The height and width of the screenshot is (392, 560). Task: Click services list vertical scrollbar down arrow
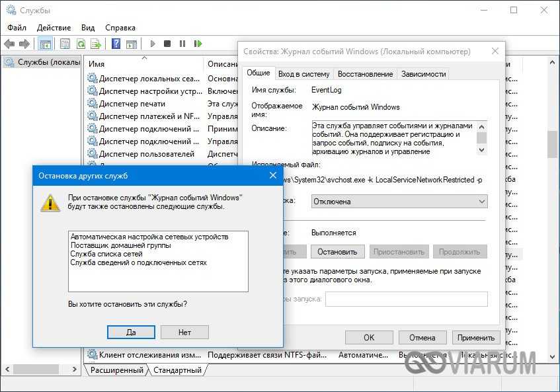[552, 357]
